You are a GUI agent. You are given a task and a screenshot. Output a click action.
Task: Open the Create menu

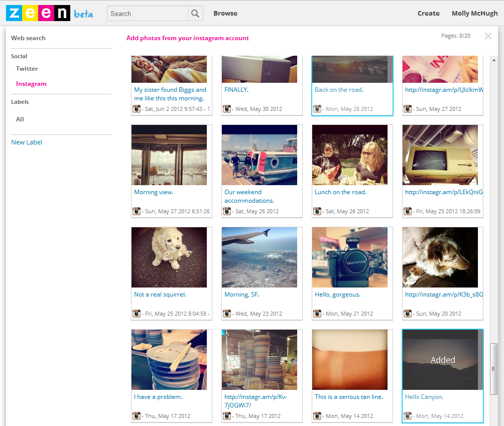pos(429,14)
